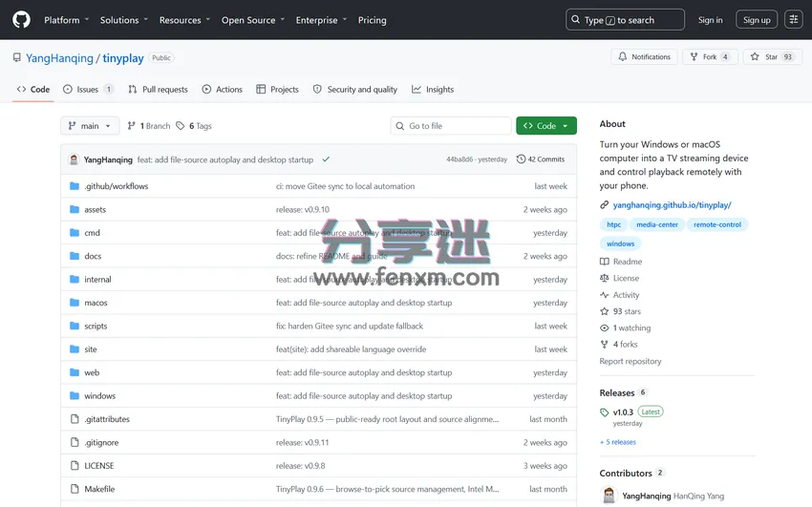812x507 pixels.
Task: Switch to the Actions tab
Action: pyautogui.click(x=223, y=89)
